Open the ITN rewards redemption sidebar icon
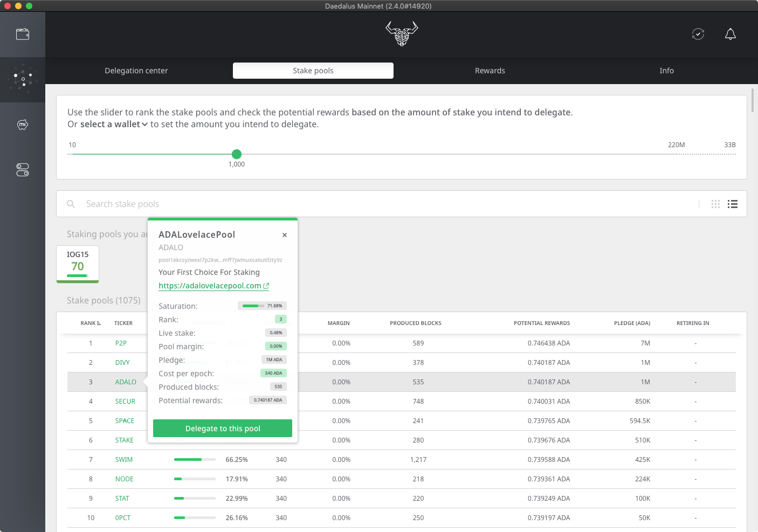The image size is (758, 532). 23,125
